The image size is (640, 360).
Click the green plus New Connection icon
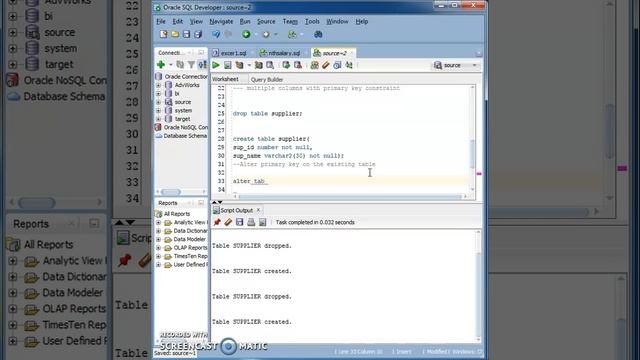coord(161,64)
